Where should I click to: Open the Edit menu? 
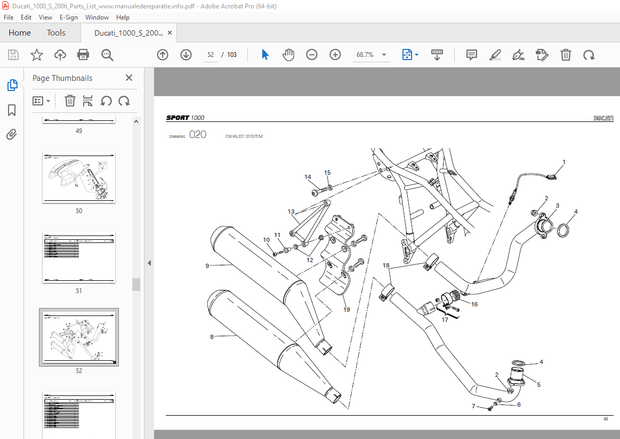[x=26, y=17]
